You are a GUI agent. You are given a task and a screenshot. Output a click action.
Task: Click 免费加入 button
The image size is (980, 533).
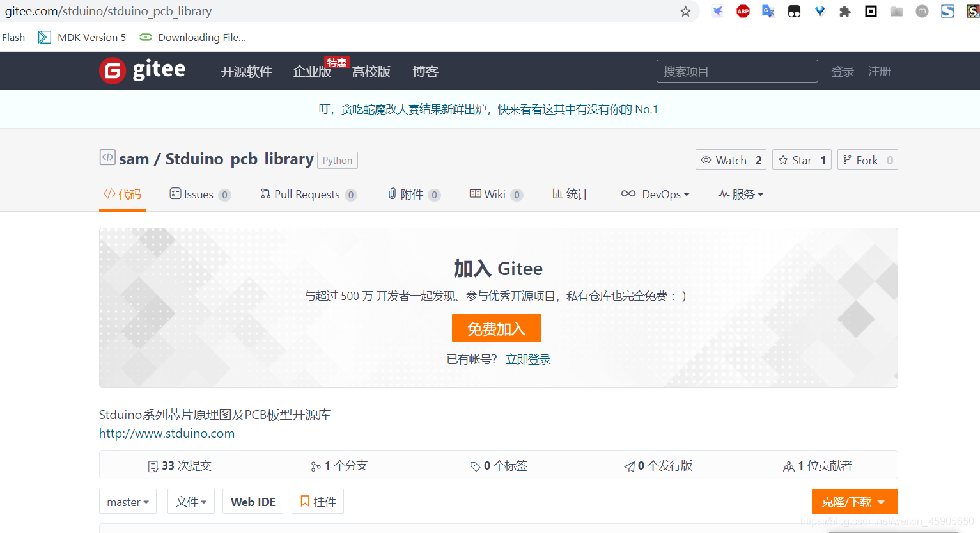[x=497, y=328]
